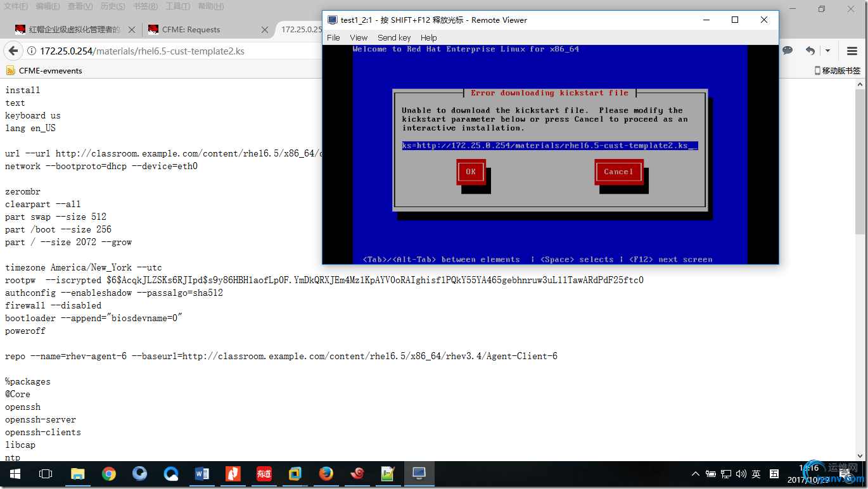868x489 pixels.
Task: Open the green notepad app on the taskbar
Action: tap(388, 474)
